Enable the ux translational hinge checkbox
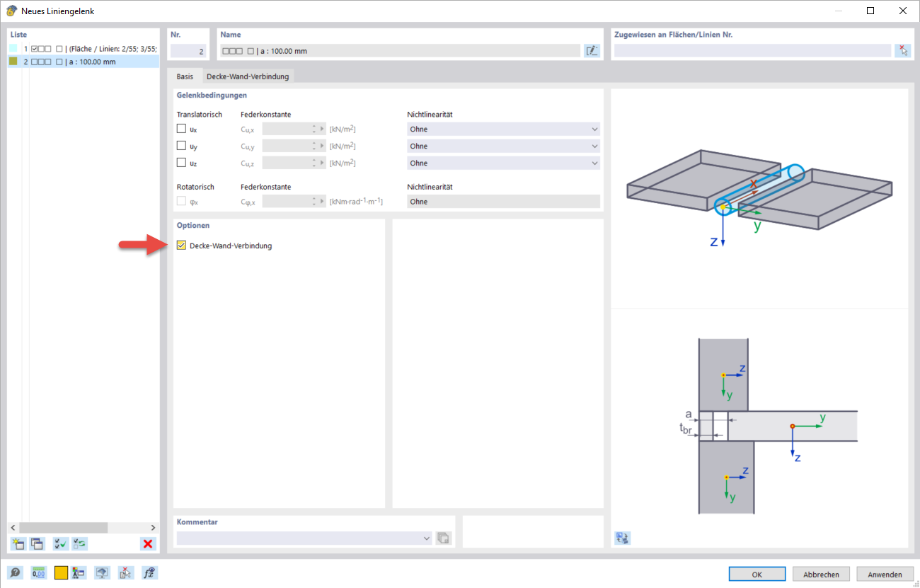The width and height of the screenshot is (920, 588). (181, 129)
